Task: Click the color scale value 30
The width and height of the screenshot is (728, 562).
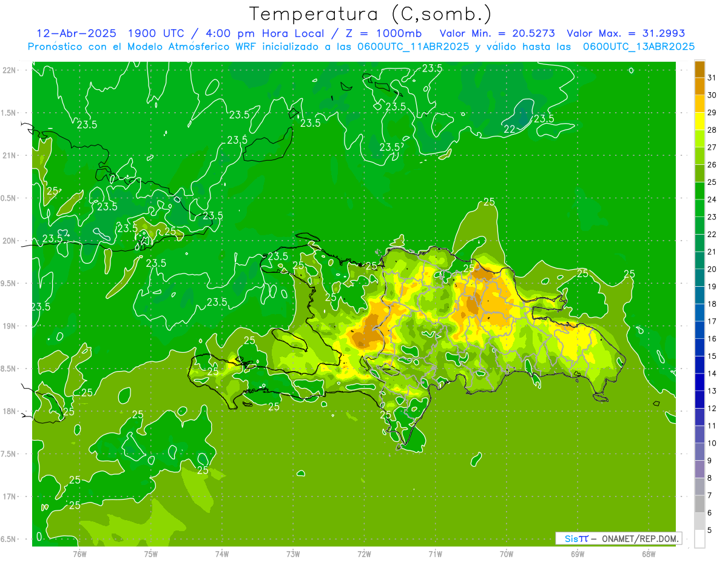Action: pos(712,95)
